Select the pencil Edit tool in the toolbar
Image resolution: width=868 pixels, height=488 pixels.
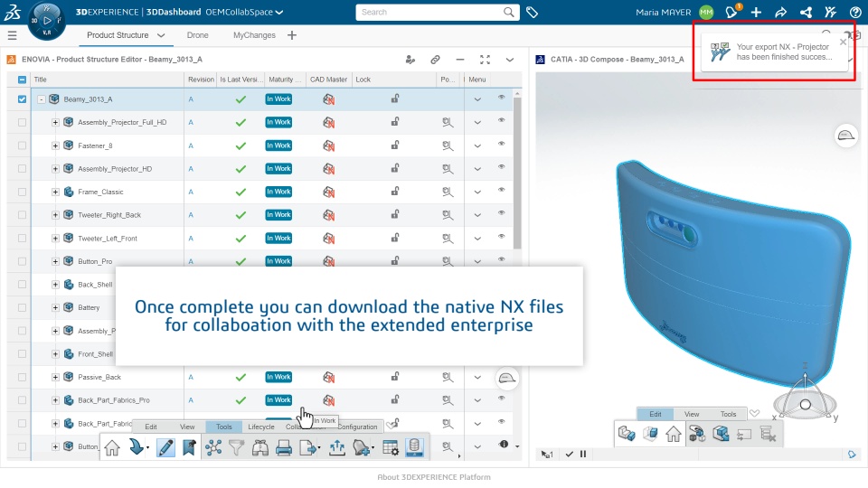pos(165,447)
